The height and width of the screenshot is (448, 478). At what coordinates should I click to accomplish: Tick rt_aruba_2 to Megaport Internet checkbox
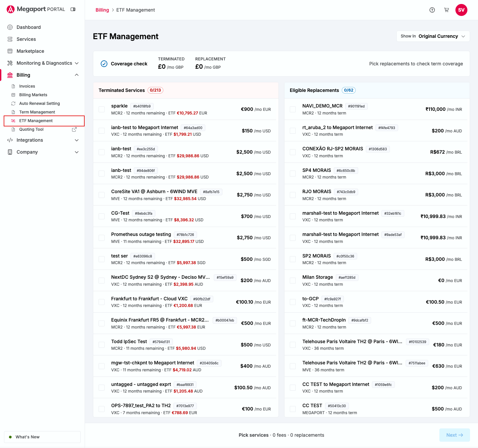[x=293, y=131]
